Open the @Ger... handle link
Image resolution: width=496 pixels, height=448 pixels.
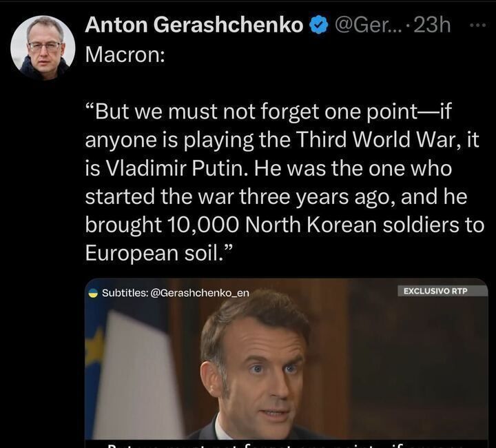(368, 25)
